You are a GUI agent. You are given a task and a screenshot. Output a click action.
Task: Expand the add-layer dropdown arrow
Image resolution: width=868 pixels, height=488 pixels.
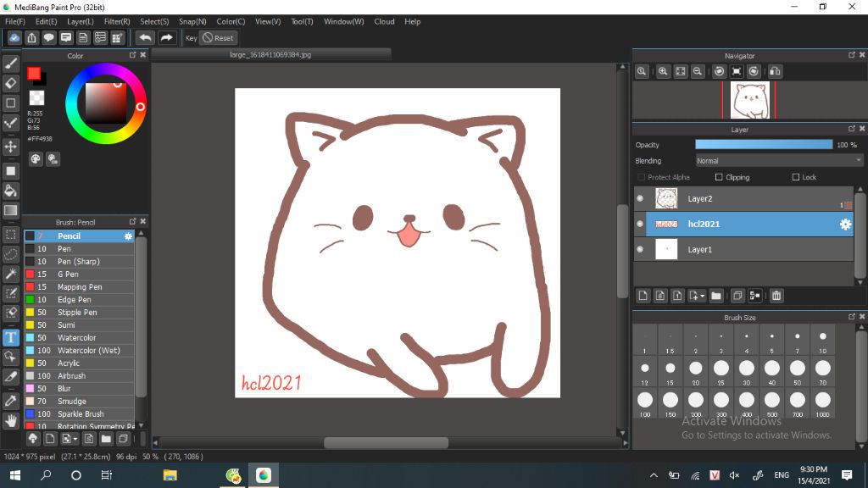[703, 296]
